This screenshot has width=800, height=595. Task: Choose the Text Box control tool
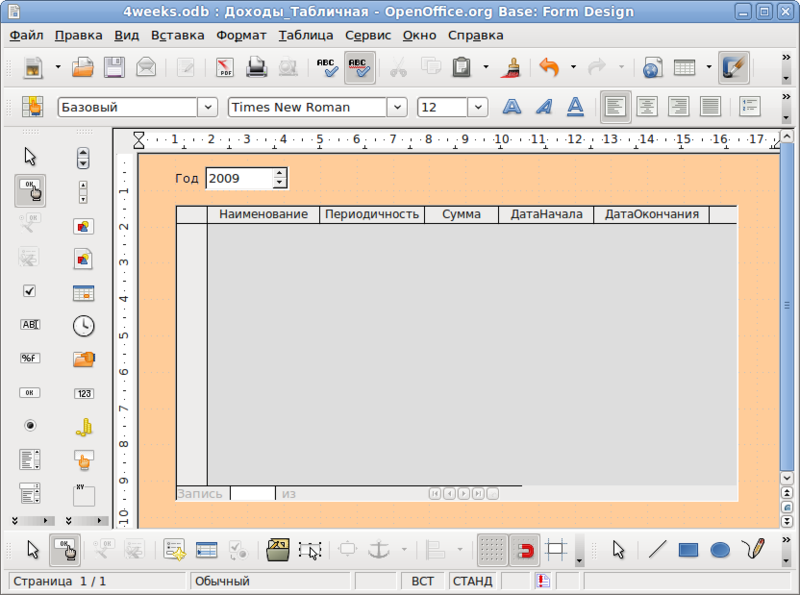[30, 325]
